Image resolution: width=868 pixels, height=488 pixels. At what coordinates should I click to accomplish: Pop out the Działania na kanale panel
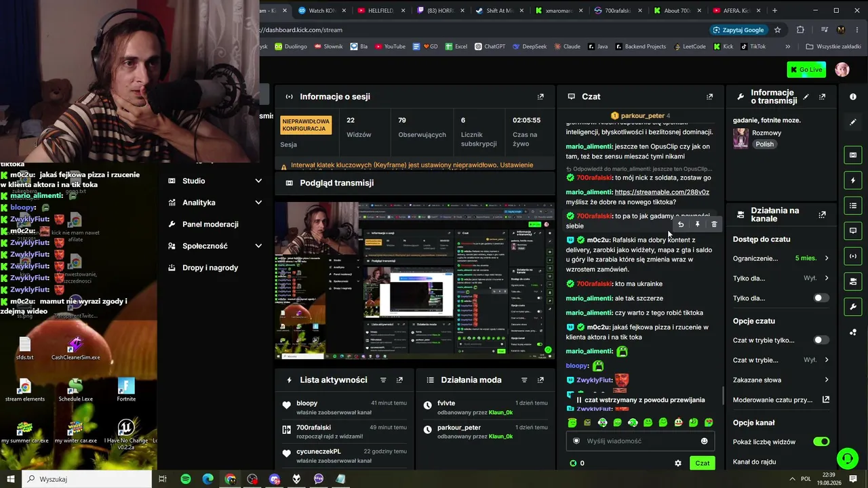822,215
